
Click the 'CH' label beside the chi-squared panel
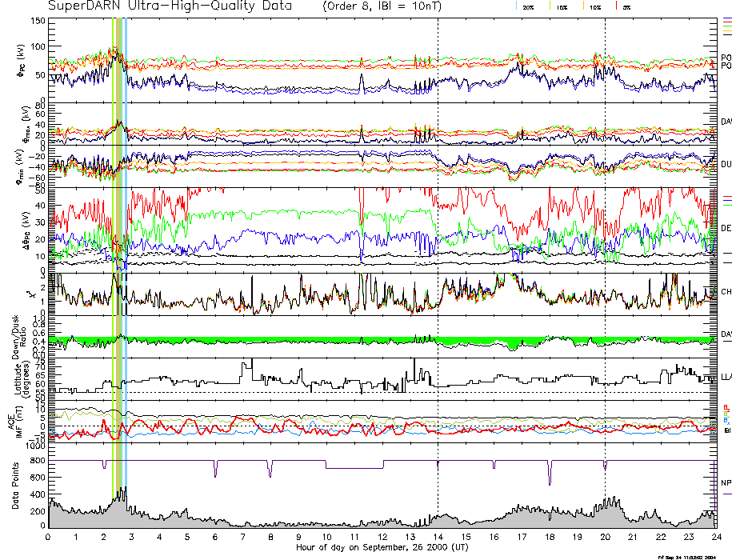coord(726,292)
